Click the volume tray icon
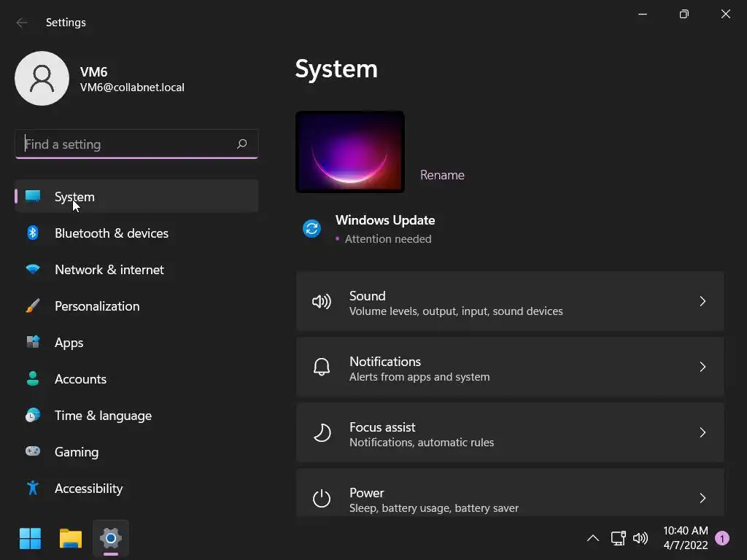Viewport: 747px width, 560px height. tap(640, 539)
